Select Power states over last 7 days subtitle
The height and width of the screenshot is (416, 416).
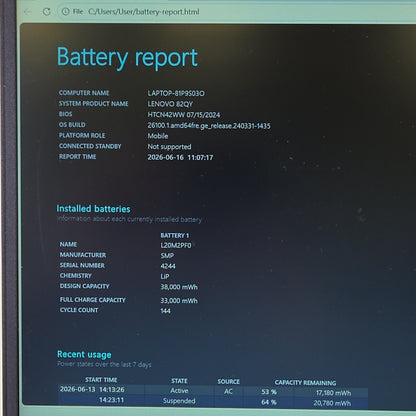click(104, 364)
